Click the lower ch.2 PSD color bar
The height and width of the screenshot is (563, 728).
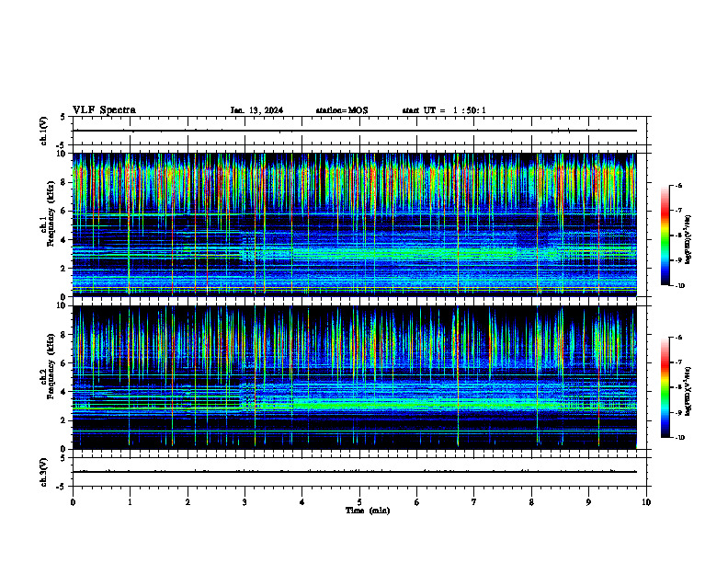tap(665, 387)
